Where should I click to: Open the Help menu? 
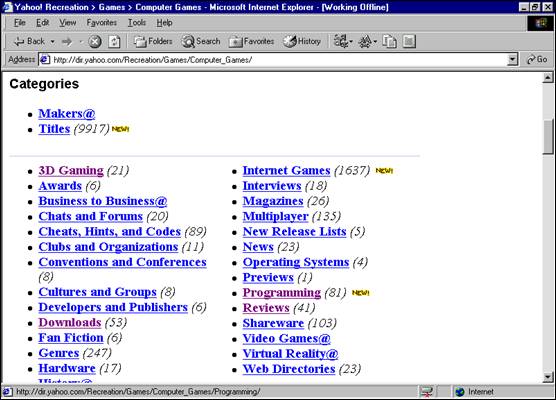tap(164, 23)
